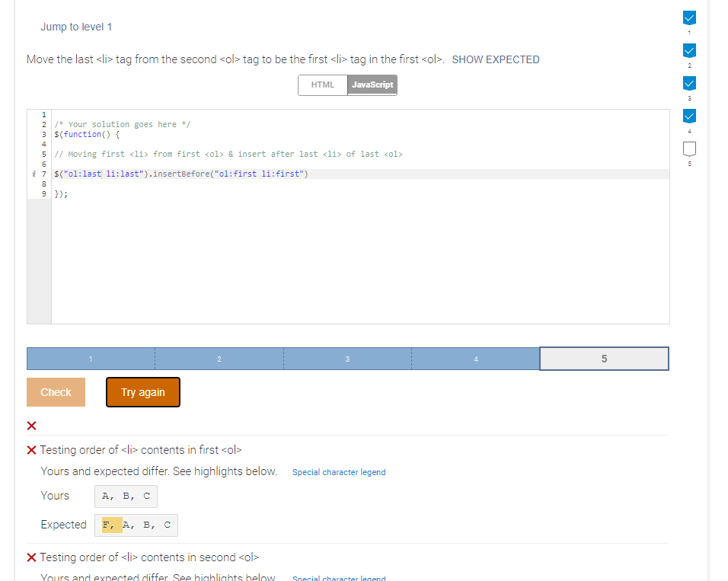Viewport: 728px width, 581px height.
Task: Click the red X beside second ol test
Action: [x=31, y=557]
